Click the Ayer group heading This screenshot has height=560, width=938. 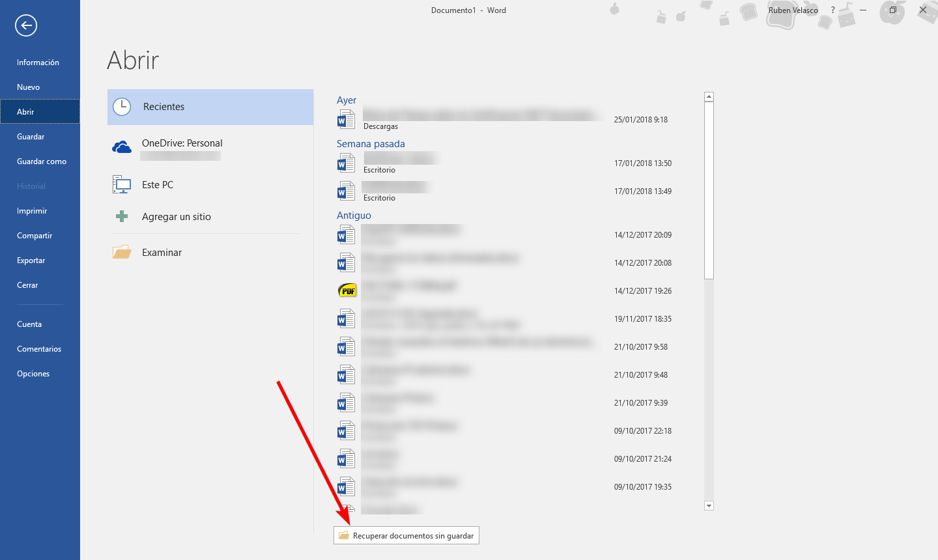tap(347, 100)
